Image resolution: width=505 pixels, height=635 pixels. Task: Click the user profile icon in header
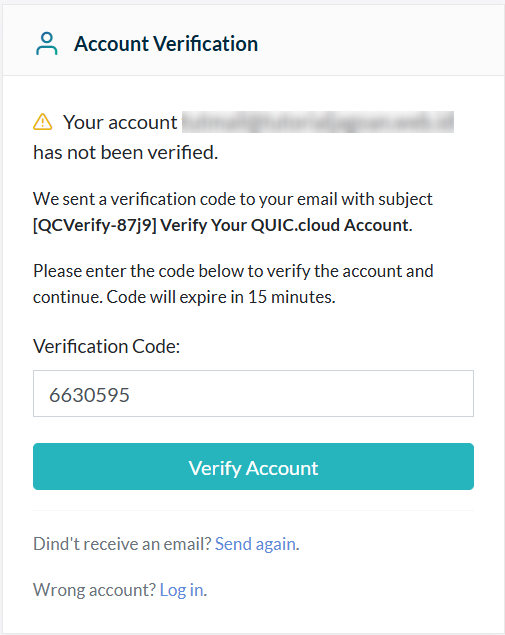coord(47,44)
